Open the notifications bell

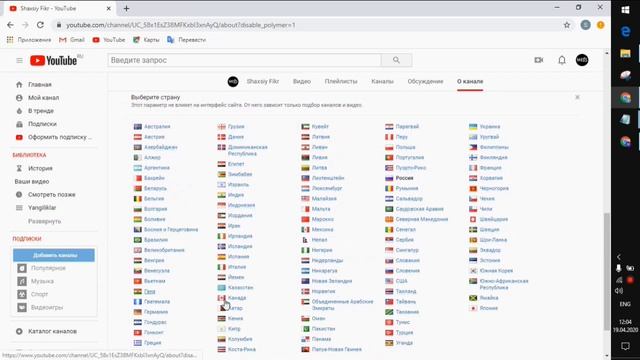(562, 60)
